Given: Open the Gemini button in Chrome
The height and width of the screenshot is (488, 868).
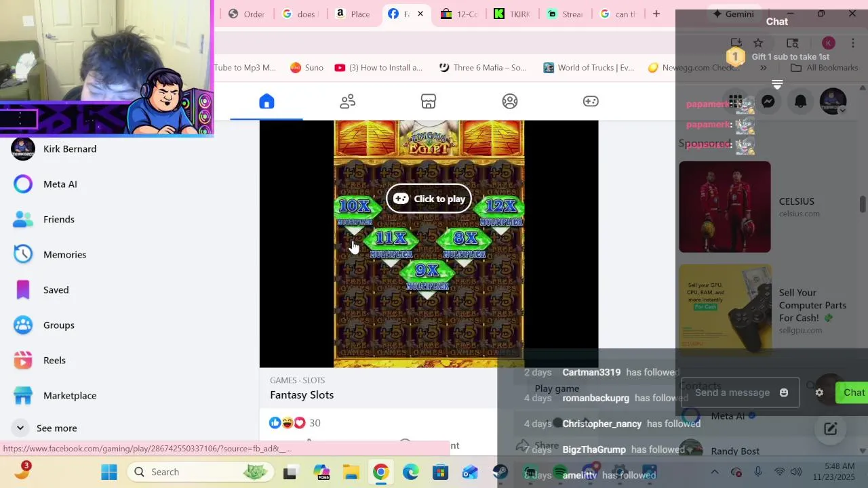Looking at the screenshot, I should tap(732, 14).
